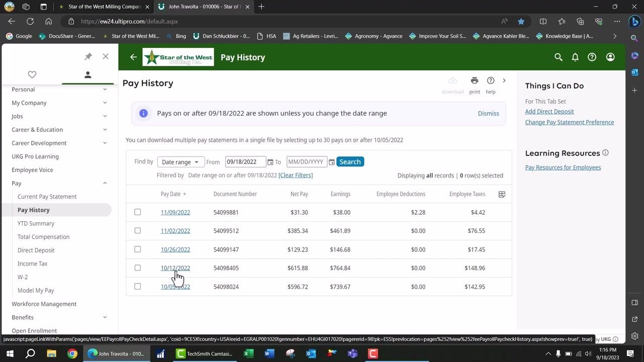Print the pay history

pyautogui.click(x=474, y=85)
